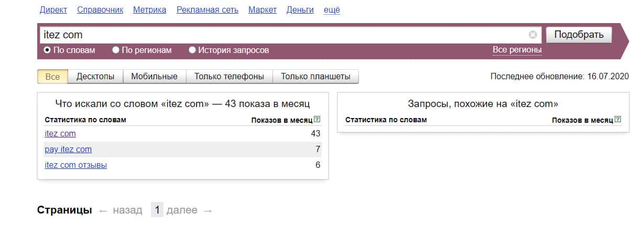The width and height of the screenshot is (644, 234).
Task: Click the help icon in the similar queries panel
Action: [x=618, y=120]
